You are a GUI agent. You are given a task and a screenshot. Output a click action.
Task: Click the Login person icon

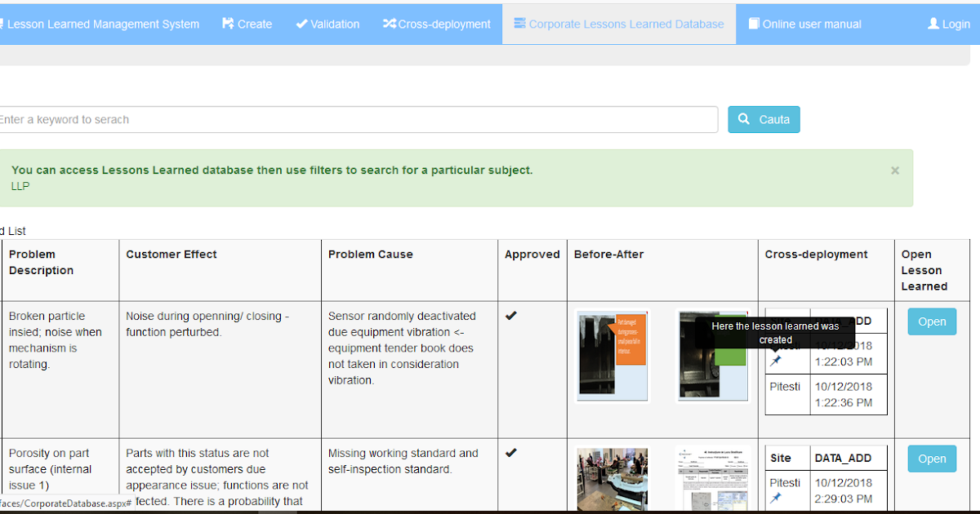933,24
